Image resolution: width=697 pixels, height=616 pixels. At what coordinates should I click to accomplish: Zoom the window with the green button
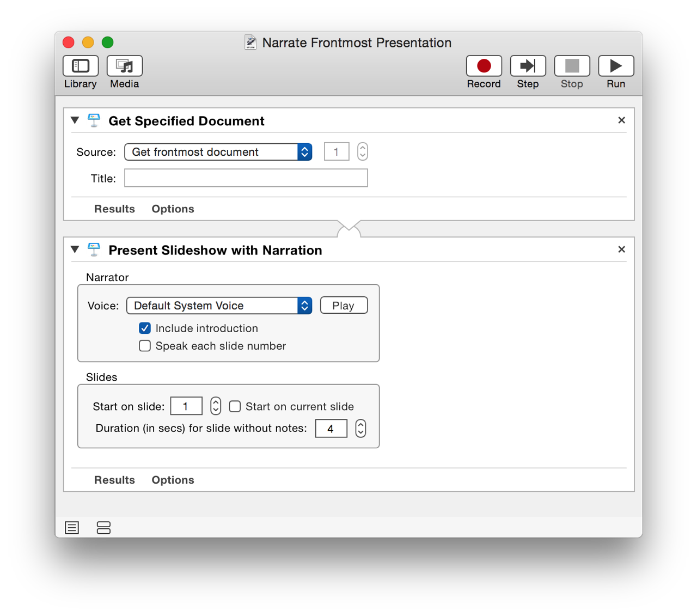(x=108, y=42)
